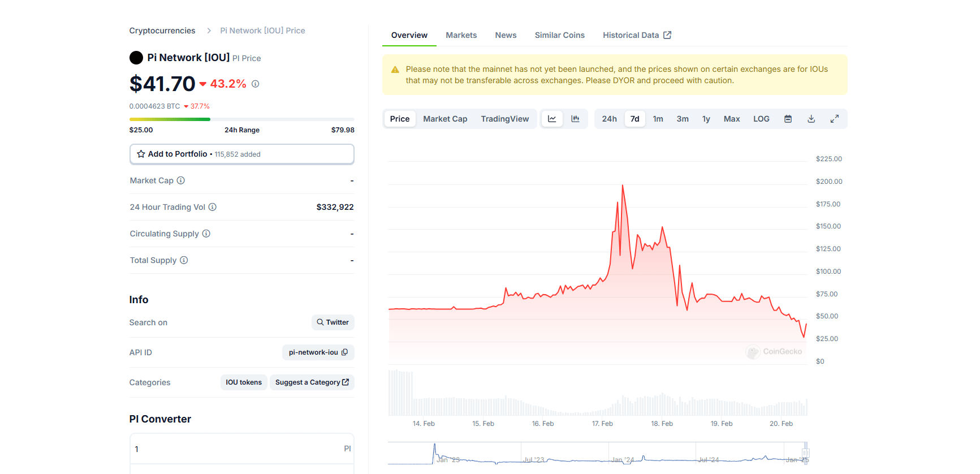Screen dimensions: 980x474
Task: Click the price change info icon
Action: click(x=255, y=84)
